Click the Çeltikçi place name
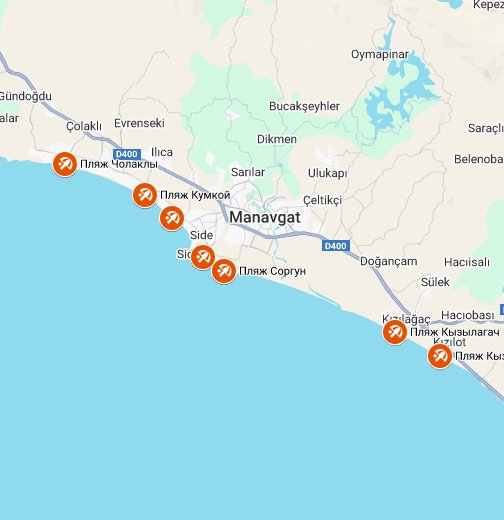The width and height of the screenshot is (504, 520). pyautogui.click(x=322, y=200)
